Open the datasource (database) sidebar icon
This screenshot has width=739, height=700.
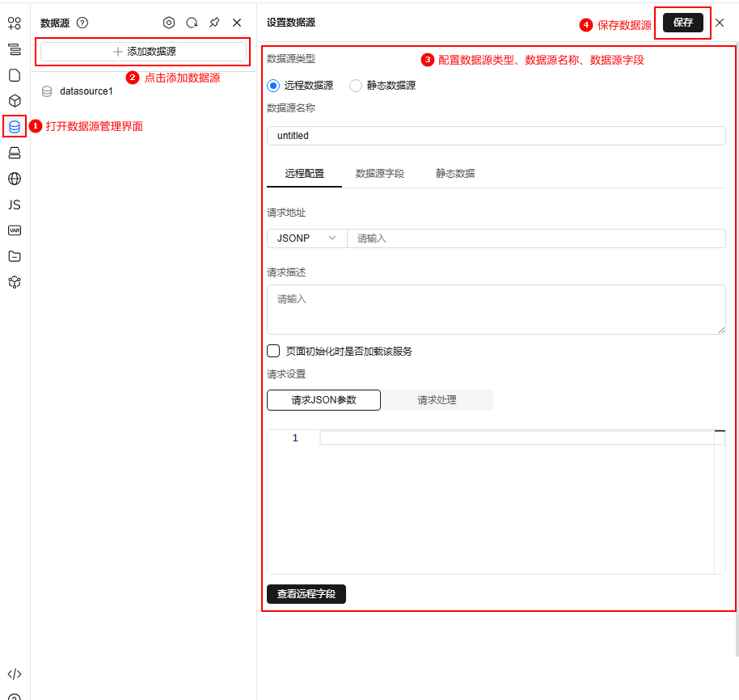(15, 127)
